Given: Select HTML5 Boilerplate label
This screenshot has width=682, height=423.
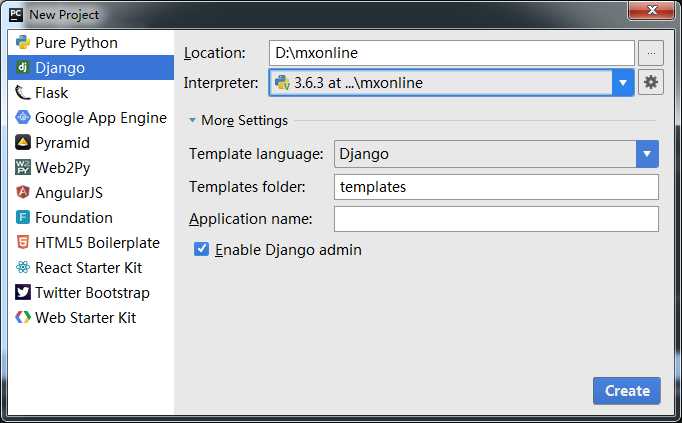Looking at the screenshot, I should point(97,243).
